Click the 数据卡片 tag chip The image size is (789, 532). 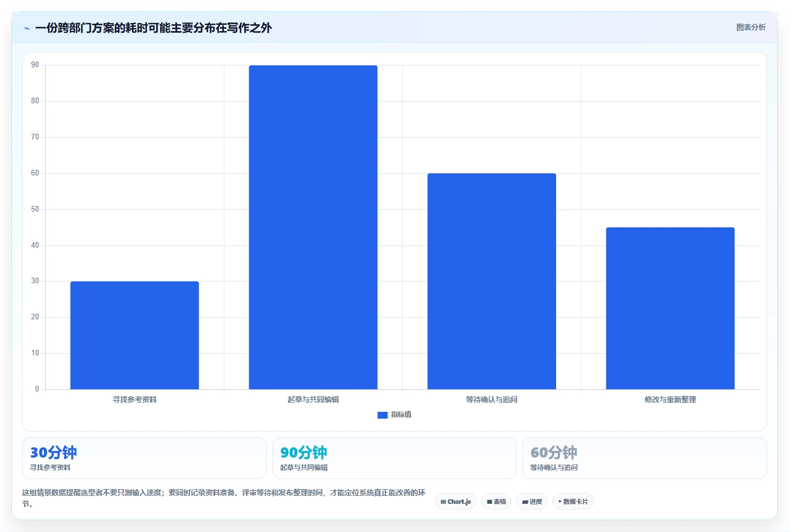573,502
